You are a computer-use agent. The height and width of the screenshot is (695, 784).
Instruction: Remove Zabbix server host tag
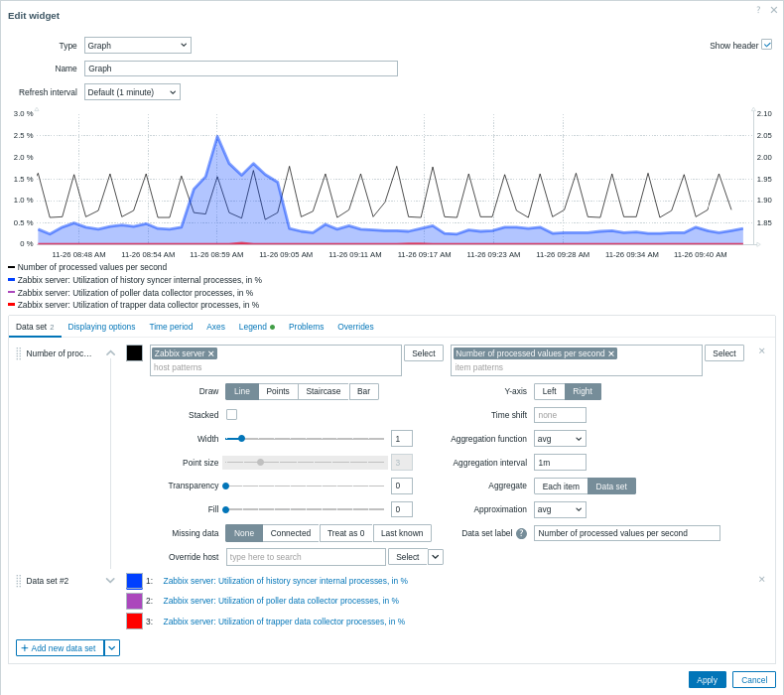pos(211,353)
